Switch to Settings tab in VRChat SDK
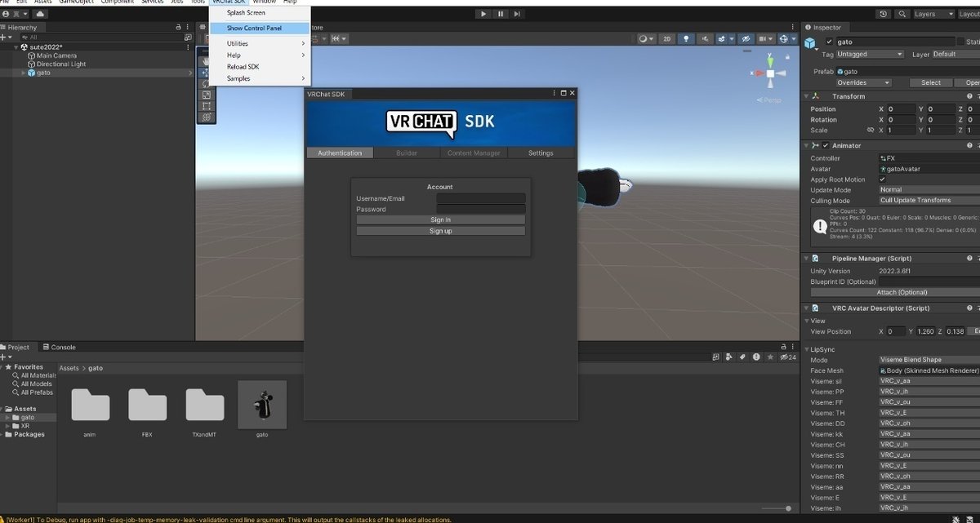Image resolution: width=980 pixels, height=523 pixels. 541,153
